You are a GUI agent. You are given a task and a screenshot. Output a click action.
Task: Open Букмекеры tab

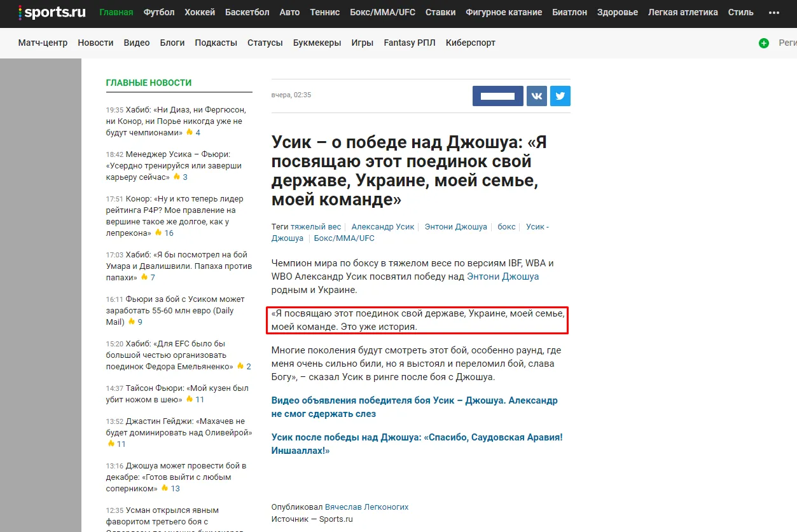[317, 43]
